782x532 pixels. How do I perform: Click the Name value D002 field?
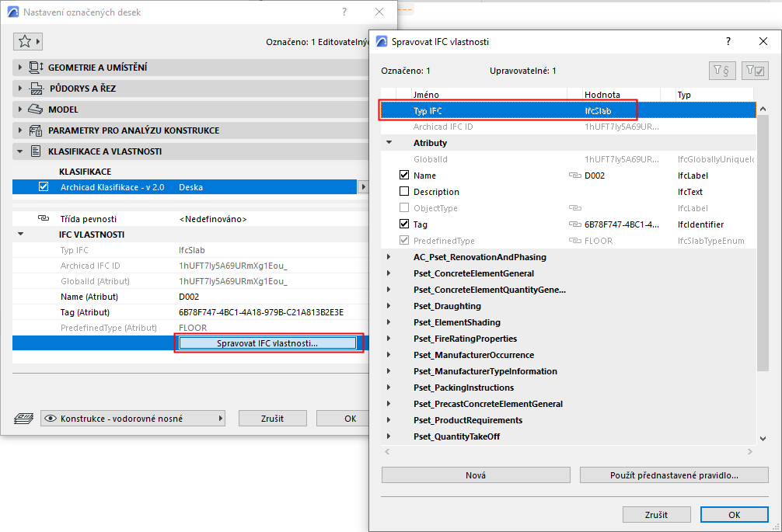point(621,176)
